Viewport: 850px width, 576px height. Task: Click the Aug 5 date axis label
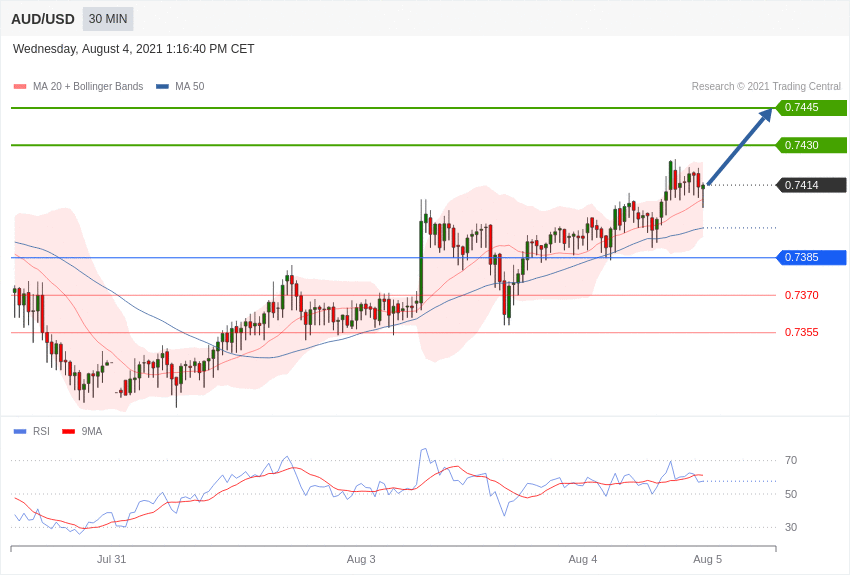coord(707,559)
